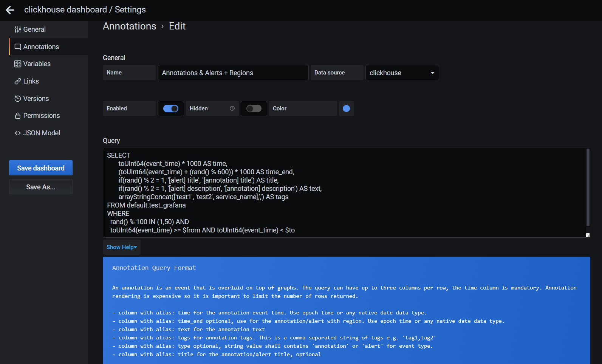Click the 'Data source' field label

[x=330, y=73]
